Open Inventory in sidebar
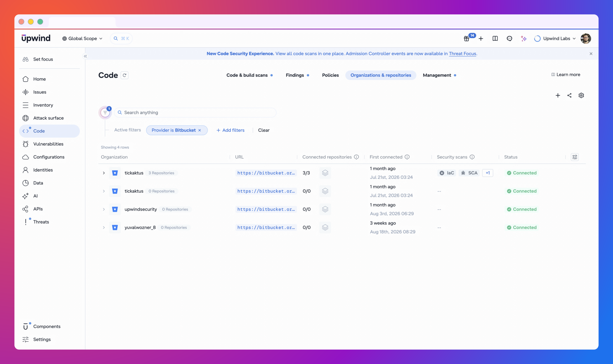This screenshot has width=613, height=364. 49,105
